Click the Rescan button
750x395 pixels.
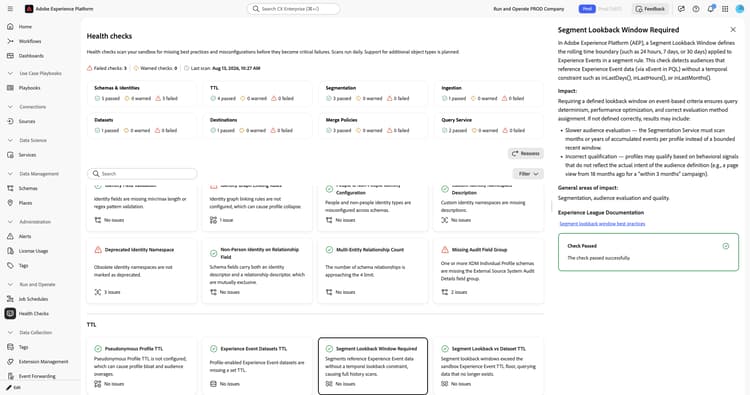click(526, 154)
